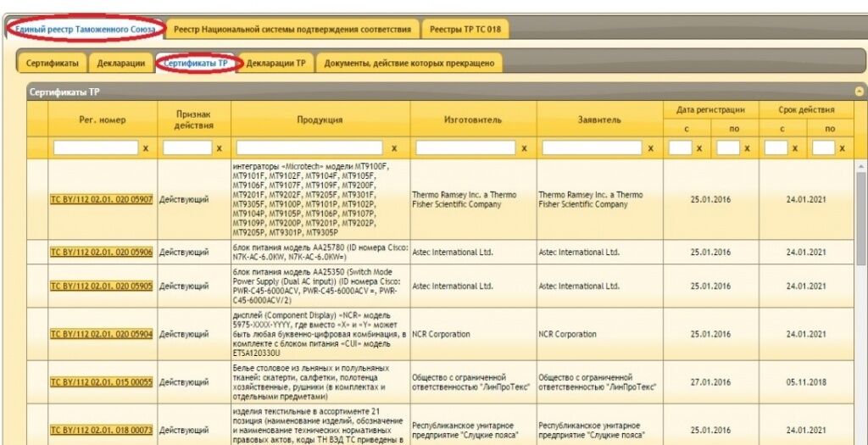Viewport: 868px width, 445px height.
Task: Select the 05.11.2018 validity date cell
Action: pos(806,382)
